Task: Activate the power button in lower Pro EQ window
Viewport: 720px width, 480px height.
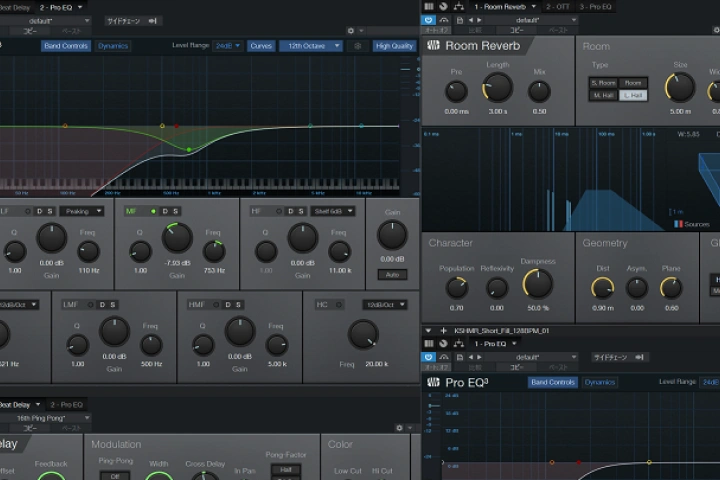Action: point(428,357)
